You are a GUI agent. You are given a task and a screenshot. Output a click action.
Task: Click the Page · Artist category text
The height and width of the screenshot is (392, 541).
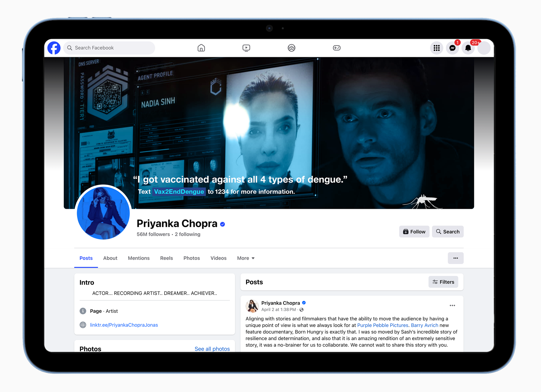pyautogui.click(x=104, y=311)
